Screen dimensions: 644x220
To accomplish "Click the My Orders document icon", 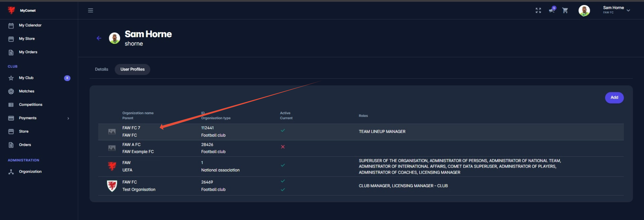I will click(11, 52).
